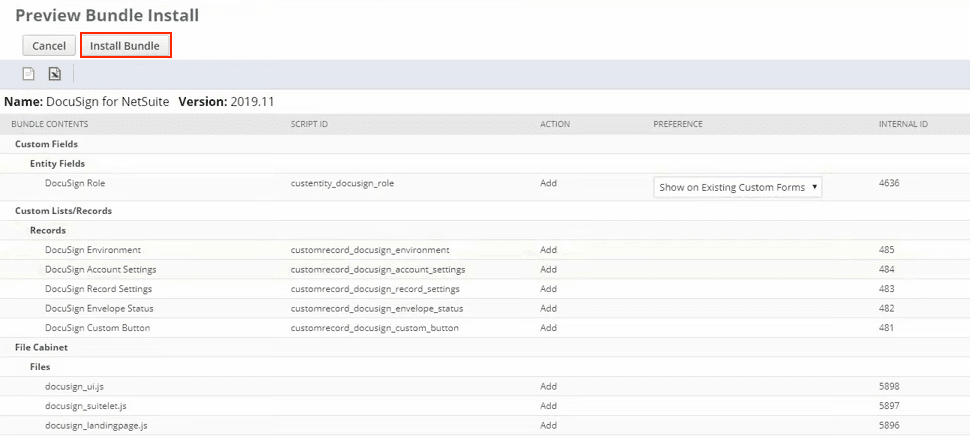Click the bundle version 2019.11 text
The width and height of the screenshot is (970, 438).
pyautogui.click(x=252, y=102)
